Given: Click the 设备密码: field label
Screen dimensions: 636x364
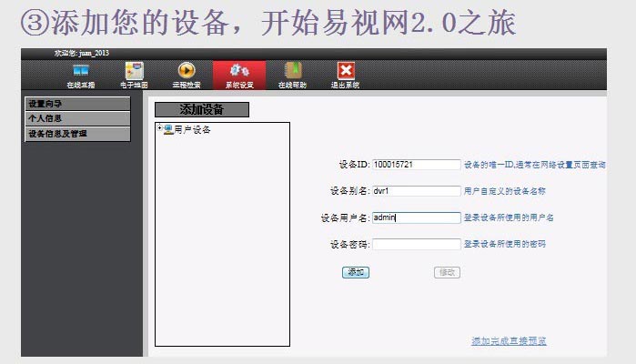Looking at the screenshot, I should tap(349, 244).
